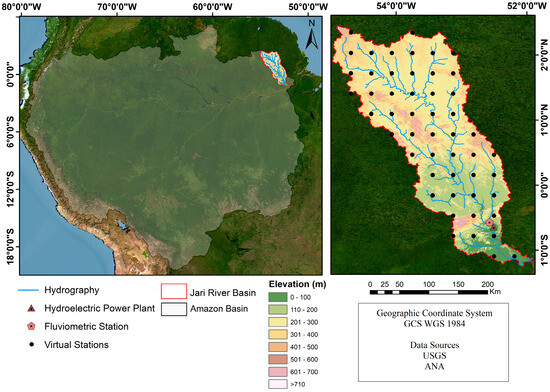
Task: Click the pink fluviometric station marker on basin map
Action: click(x=489, y=222)
